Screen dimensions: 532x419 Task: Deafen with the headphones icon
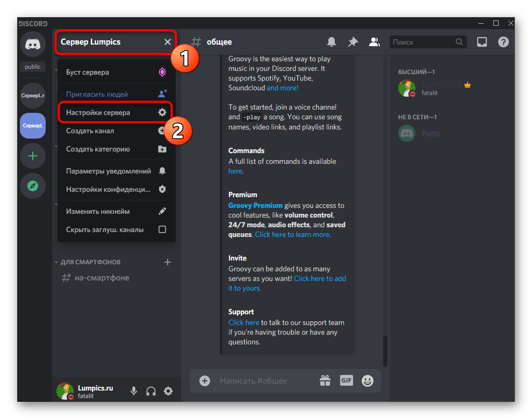pyautogui.click(x=151, y=391)
